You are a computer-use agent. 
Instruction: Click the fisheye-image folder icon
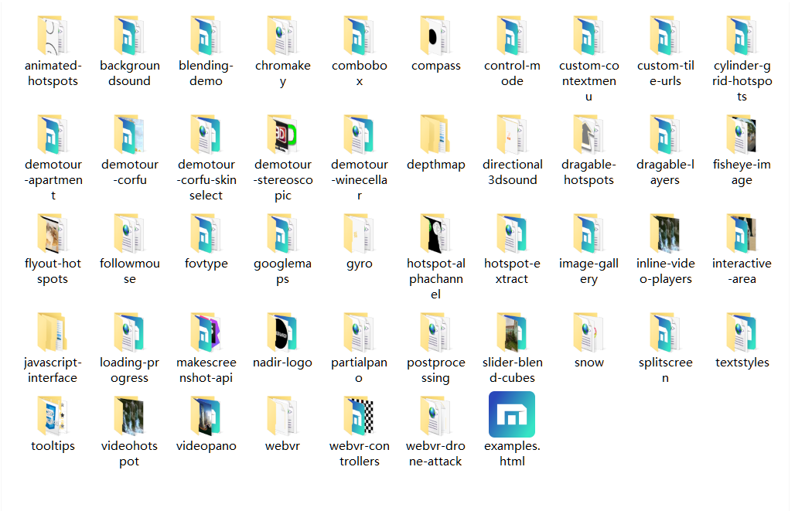click(x=742, y=135)
